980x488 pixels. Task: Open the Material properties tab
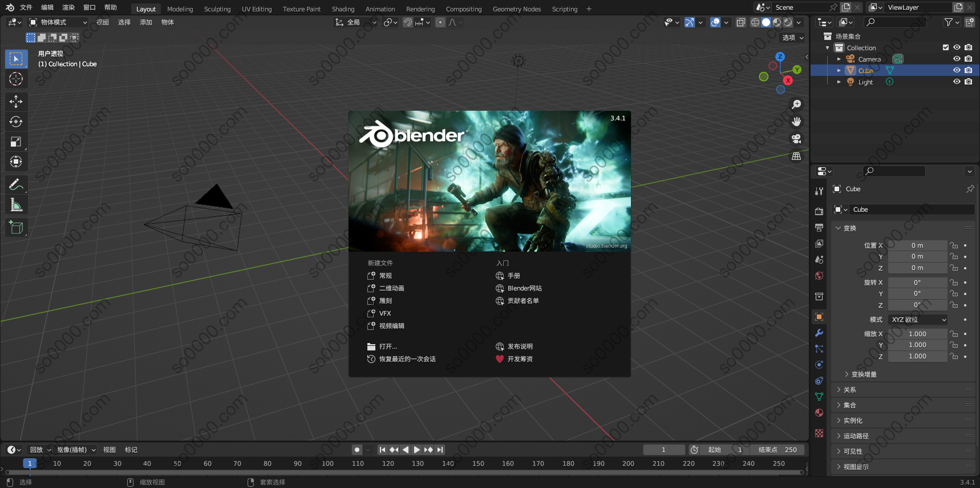pos(819,413)
